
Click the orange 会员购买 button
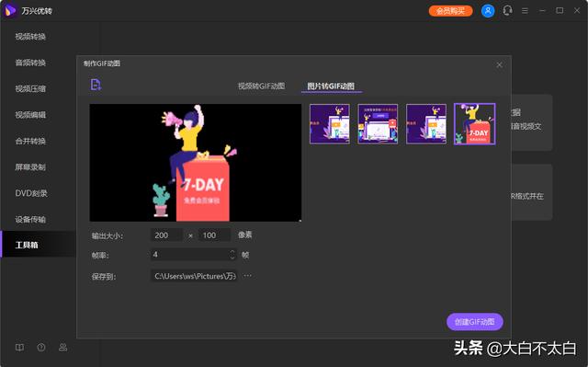click(x=450, y=11)
